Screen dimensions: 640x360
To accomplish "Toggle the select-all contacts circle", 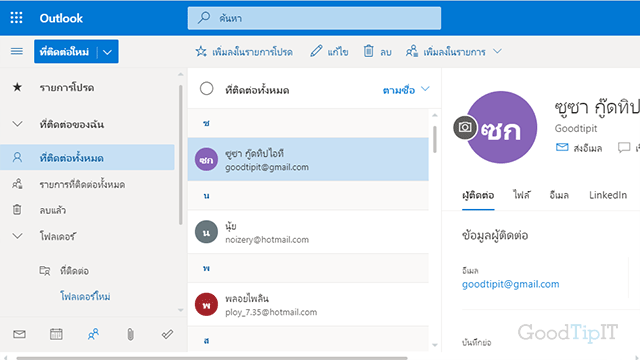I will [x=207, y=89].
